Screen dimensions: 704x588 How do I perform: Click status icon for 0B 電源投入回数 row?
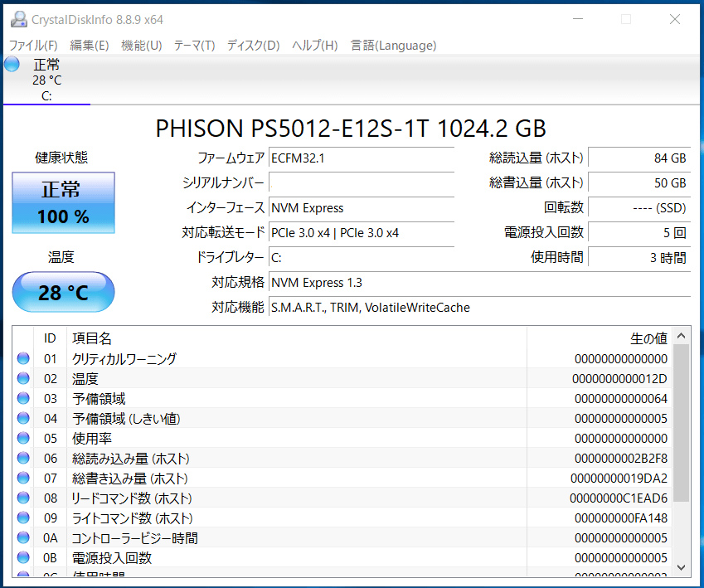(x=23, y=557)
